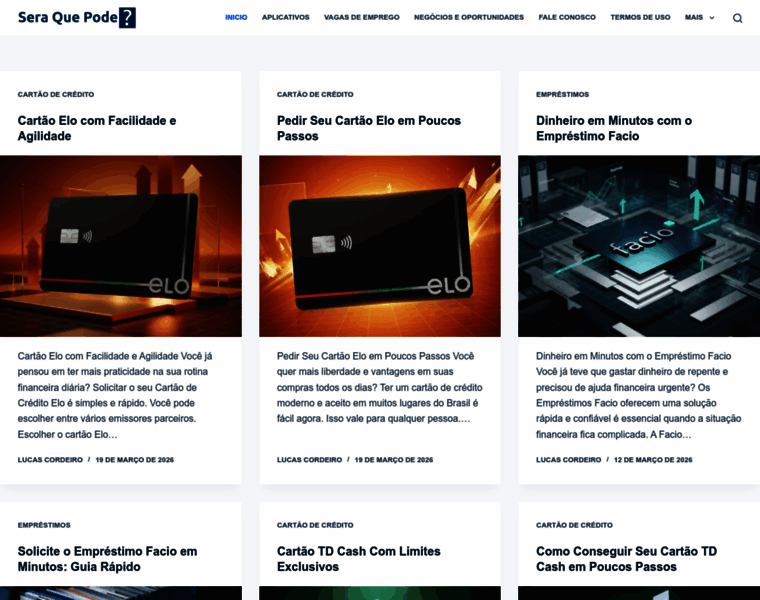The image size is (760, 600).
Task: Select CARTÃO DE CRÉDITO category above 'Pedir Seu Cartão Elo'
Action: click(x=315, y=95)
